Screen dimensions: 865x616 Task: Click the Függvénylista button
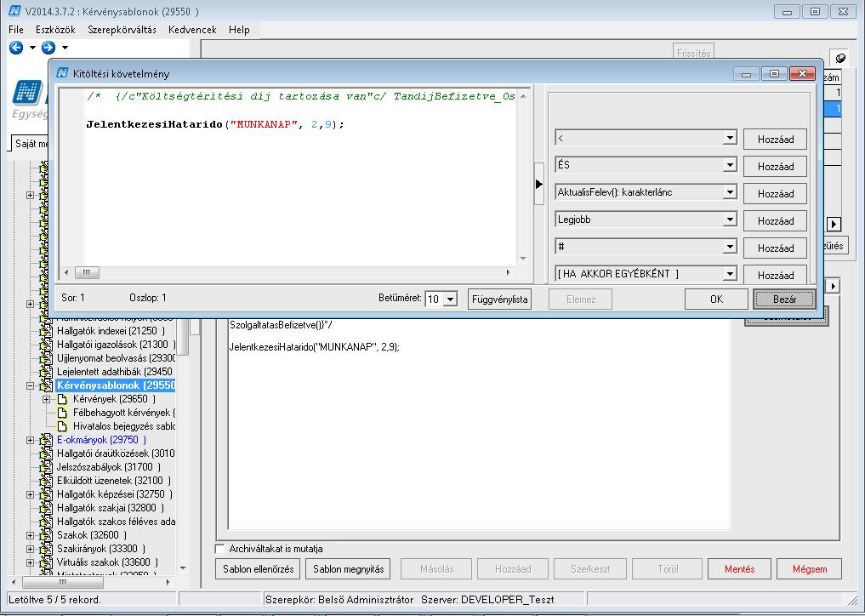click(500, 299)
